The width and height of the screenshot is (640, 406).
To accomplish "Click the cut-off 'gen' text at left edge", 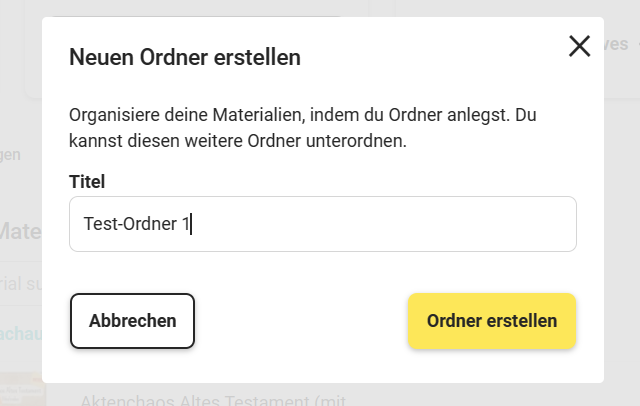I will point(10,155).
